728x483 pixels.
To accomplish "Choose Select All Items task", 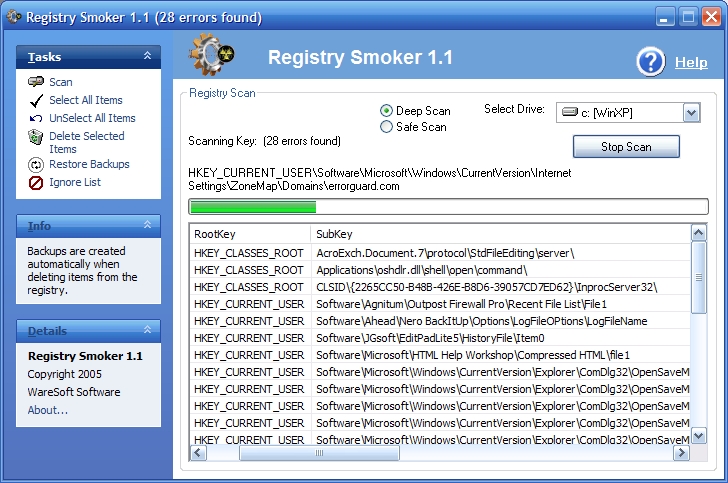I will point(86,100).
